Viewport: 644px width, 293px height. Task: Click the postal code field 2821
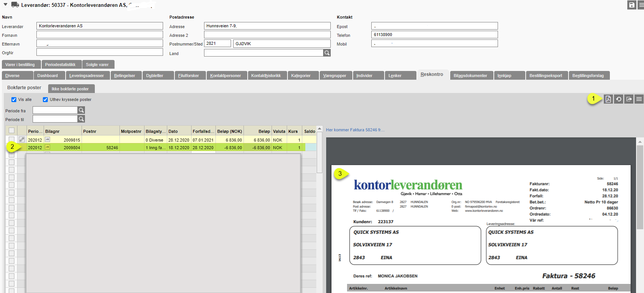(x=217, y=43)
